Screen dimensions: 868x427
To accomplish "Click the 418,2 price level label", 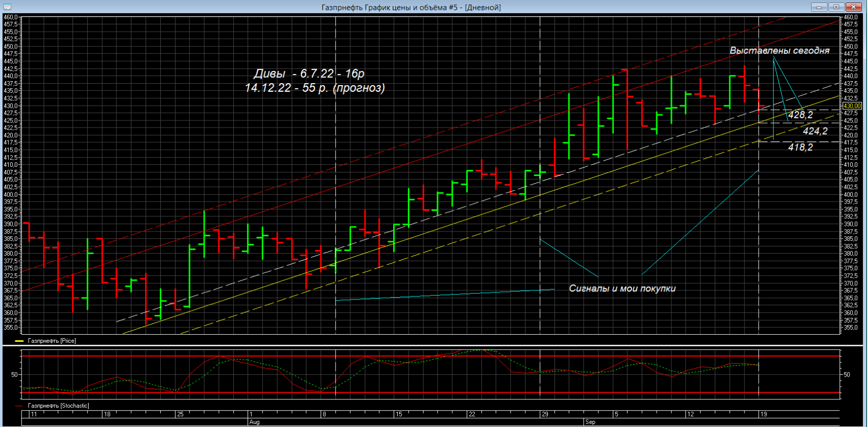I will click(x=800, y=147).
